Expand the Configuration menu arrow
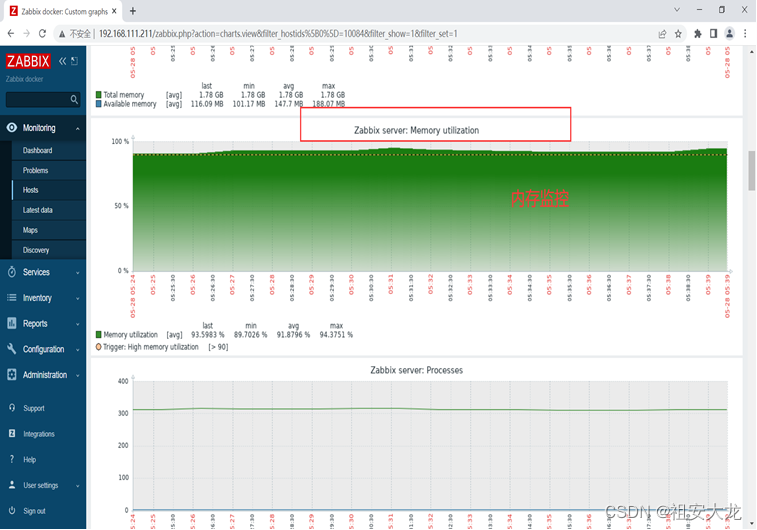The width and height of the screenshot is (757, 530). tap(77, 349)
